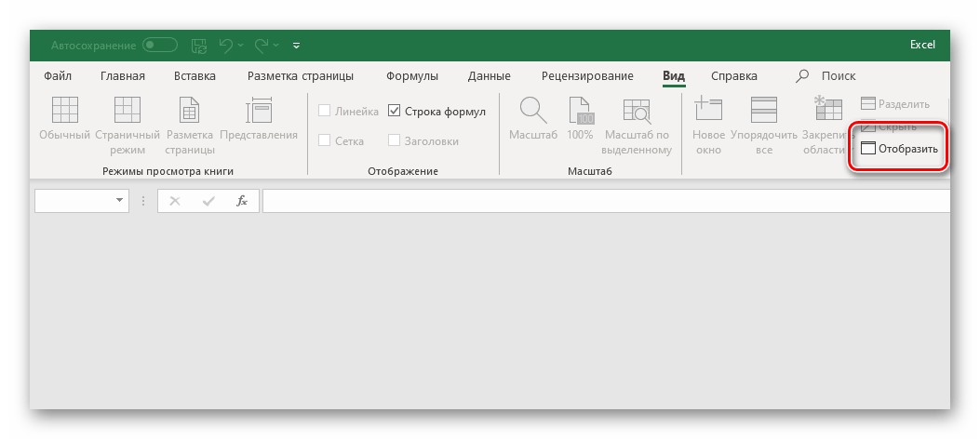Open Новое окно icon
The height and width of the screenshot is (439, 980).
[708, 111]
